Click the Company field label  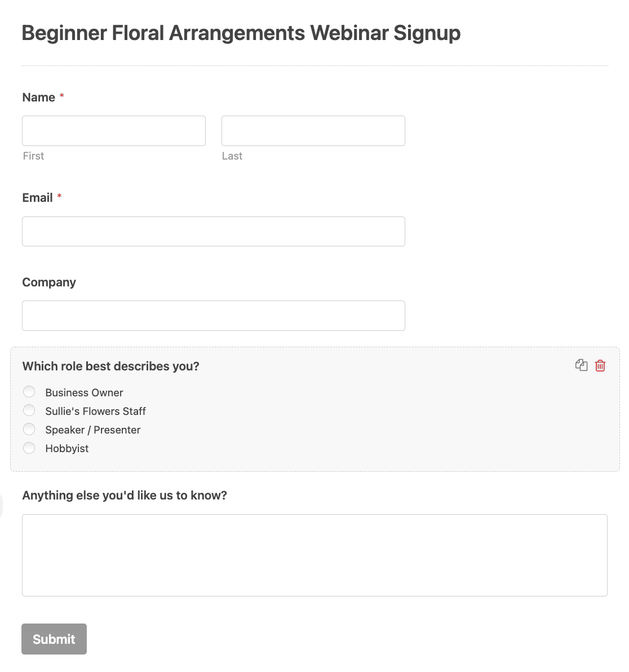click(49, 282)
